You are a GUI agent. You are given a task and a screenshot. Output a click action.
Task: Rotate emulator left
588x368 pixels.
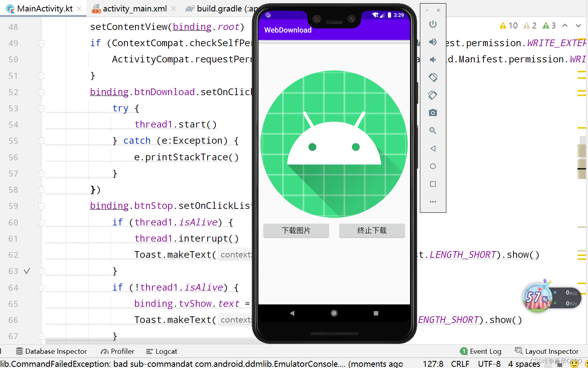[x=433, y=77]
